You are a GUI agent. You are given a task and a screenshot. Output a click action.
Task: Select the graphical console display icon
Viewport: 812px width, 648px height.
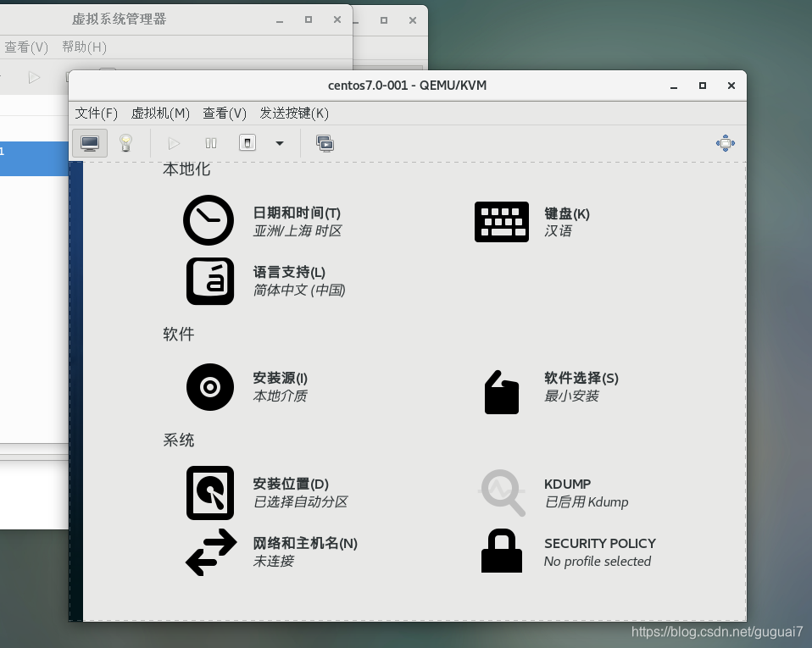click(90, 143)
